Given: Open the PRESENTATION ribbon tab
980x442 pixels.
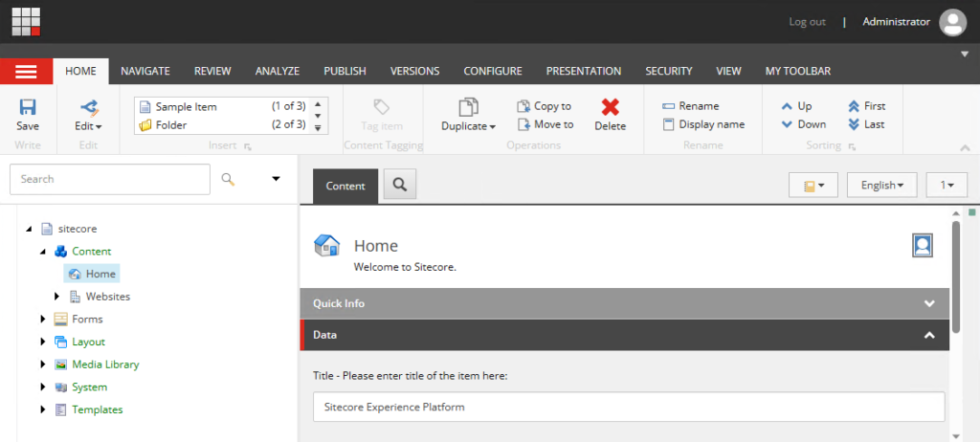Looking at the screenshot, I should 583,71.
